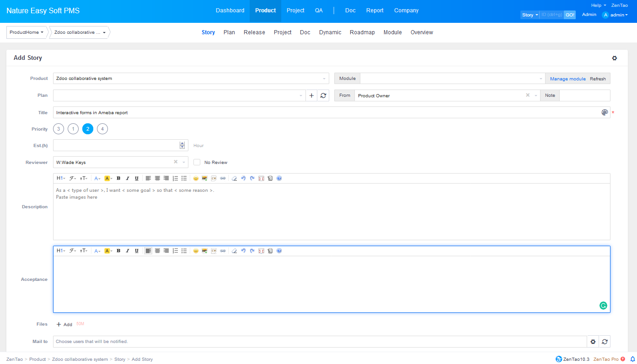The image size is (637, 364).
Task: Open the title color palette picker
Action: point(605,112)
